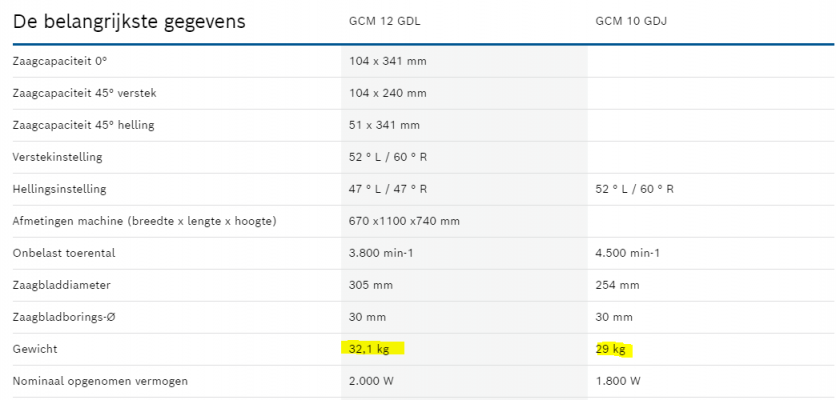Click the value '104 x 240 mm'
This screenshot has height=400, width=836.
coord(388,93)
